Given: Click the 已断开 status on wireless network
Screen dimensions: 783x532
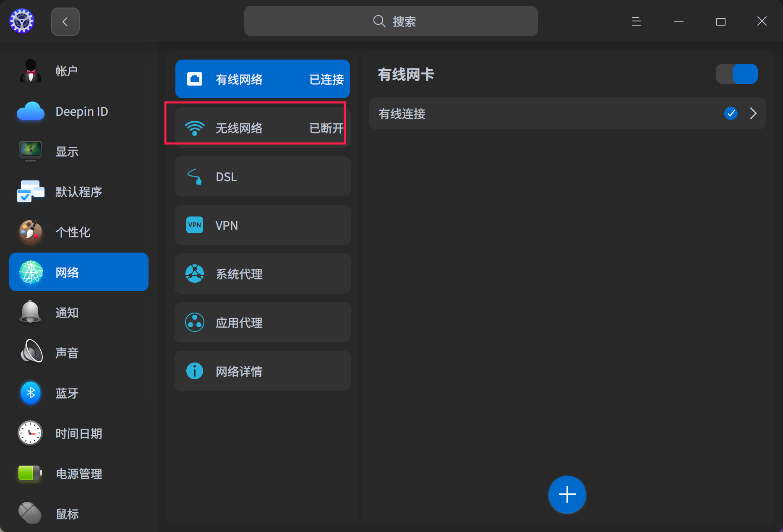Looking at the screenshot, I should coord(326,128).
